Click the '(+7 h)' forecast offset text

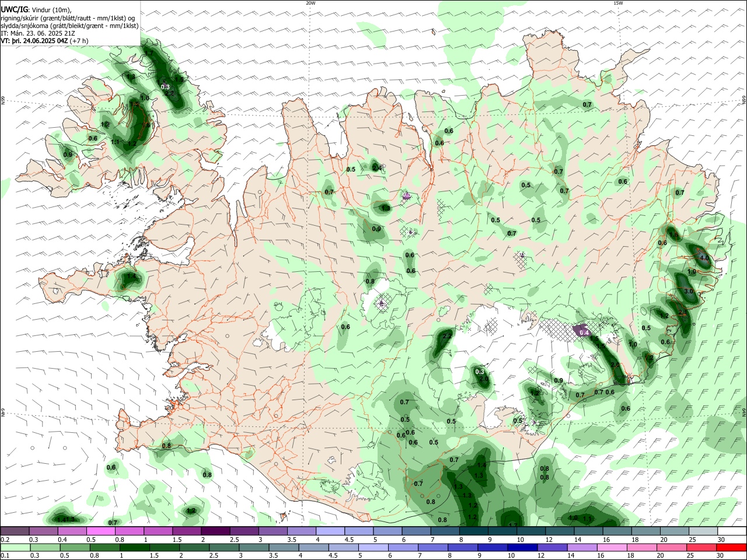(79, 41)
